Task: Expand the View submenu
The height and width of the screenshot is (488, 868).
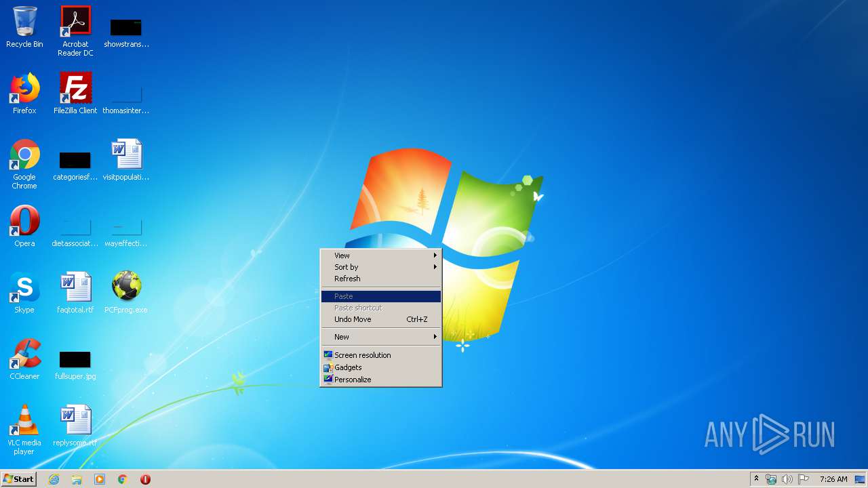Action: (x=381, y=256)
